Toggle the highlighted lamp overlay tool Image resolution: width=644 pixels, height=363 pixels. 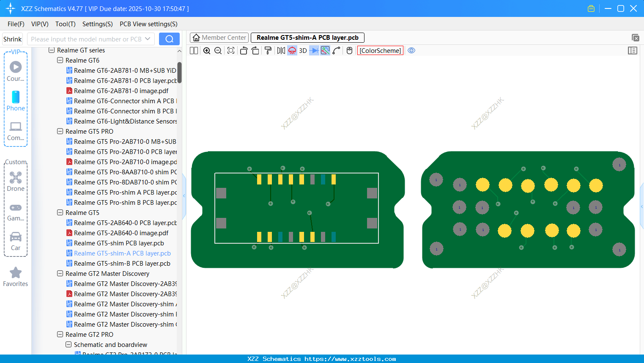[x=292, y=50]
